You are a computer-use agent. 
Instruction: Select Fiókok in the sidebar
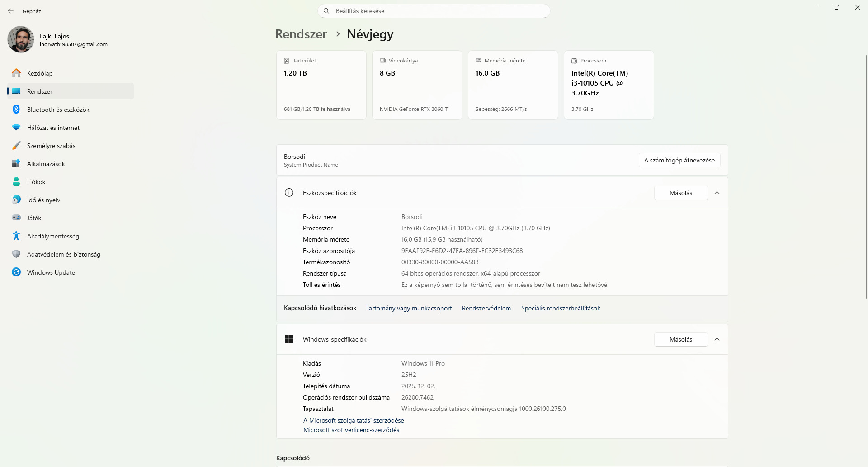[36, 182]
